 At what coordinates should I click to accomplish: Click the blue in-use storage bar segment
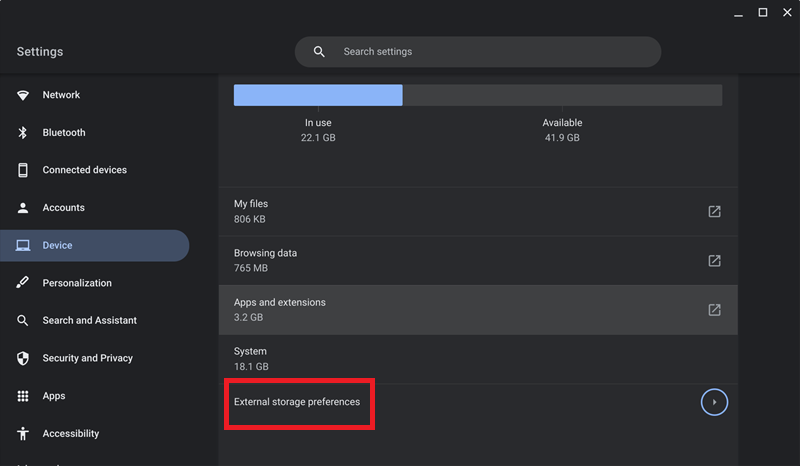tap(318, 95)
